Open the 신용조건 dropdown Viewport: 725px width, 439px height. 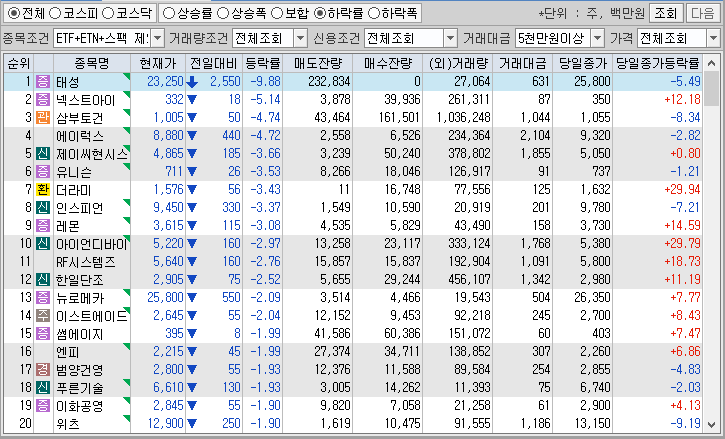point(451,38)
